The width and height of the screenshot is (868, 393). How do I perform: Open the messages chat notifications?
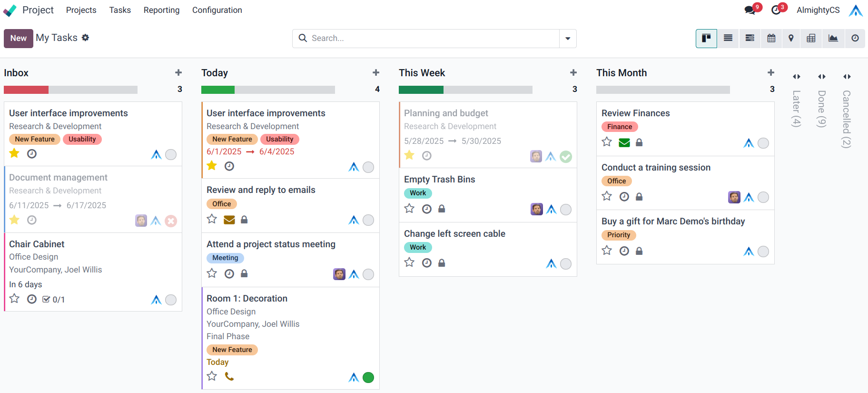[x=750, y=10]
